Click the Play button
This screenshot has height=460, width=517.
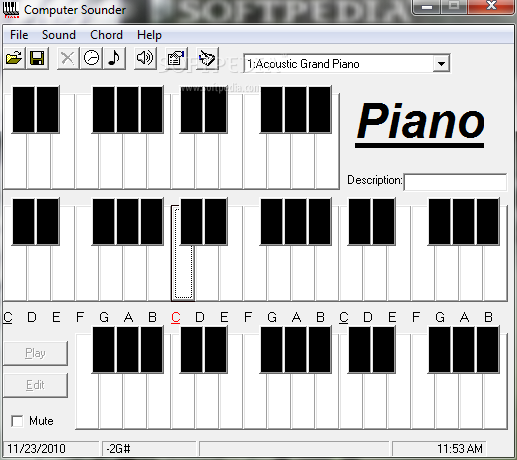point(35,353)
